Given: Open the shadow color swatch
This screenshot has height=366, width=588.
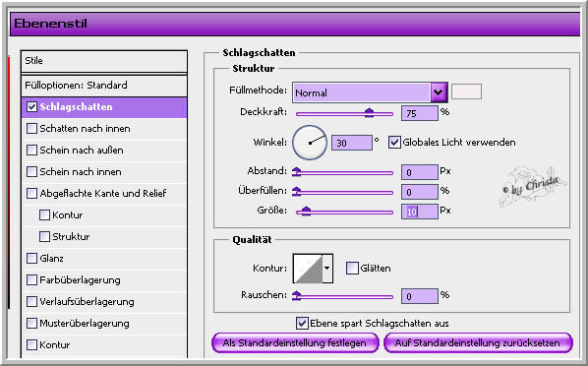Looking at the screenshot, I should click(x=466, y=91).
